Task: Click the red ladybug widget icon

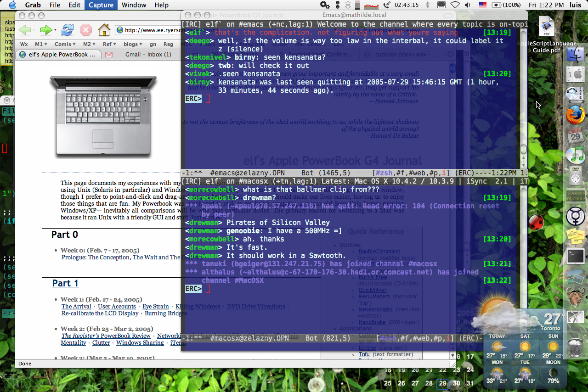Action: tap(536, 222)
